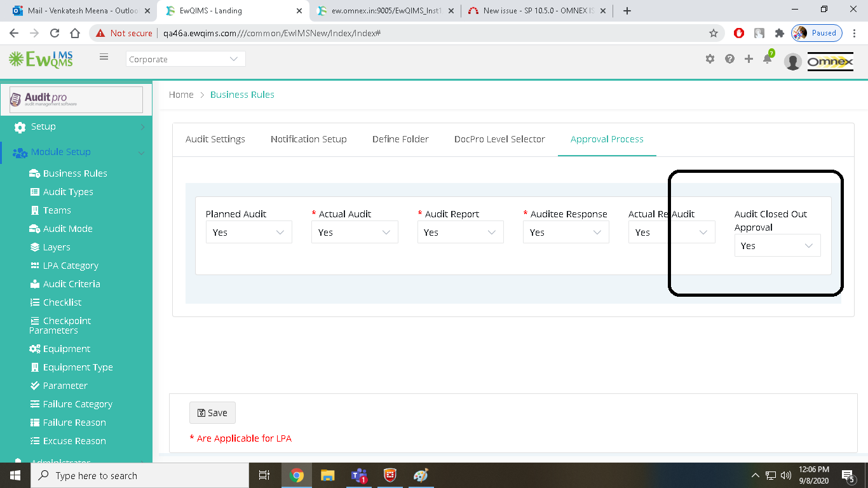Open Audit Closed Out Approval dropdown

tap(777, 246)
